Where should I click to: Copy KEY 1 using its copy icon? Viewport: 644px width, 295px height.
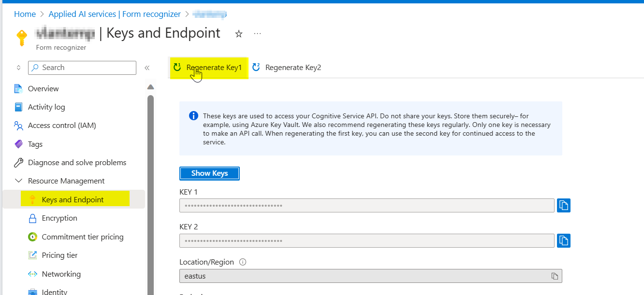563,205
